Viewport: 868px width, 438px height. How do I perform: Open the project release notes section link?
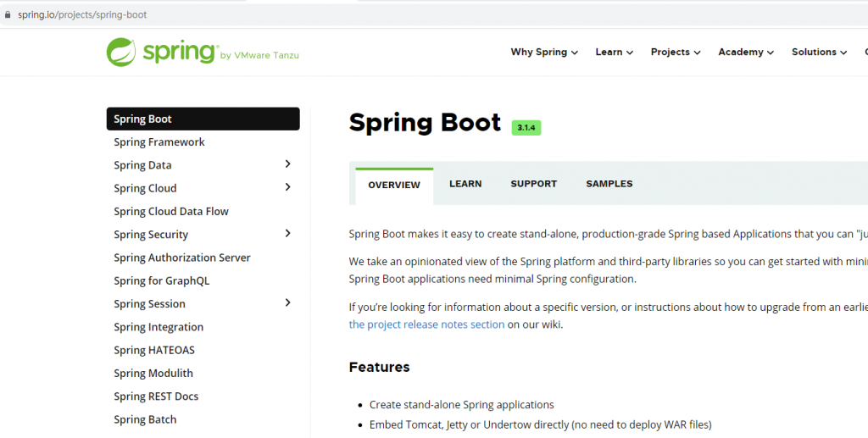[427, 324]
